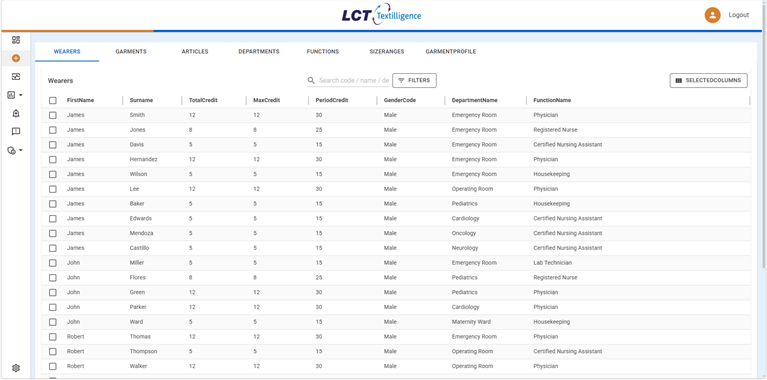The image size is (767, 380).
Task: Select the checkbox for James Jones
Action: [x=53, y=130]
